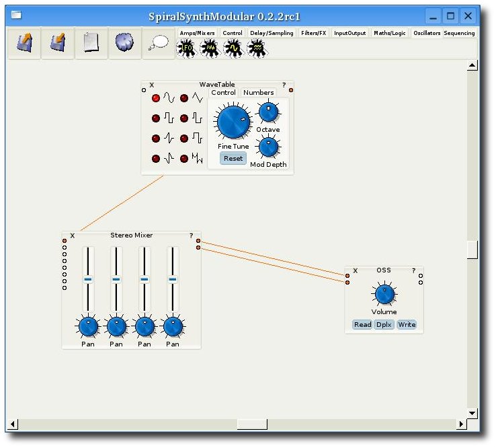Screen dimensions: 496x448
Task: Select the sine waveform in WaveTable
Action: tap(156, 98)
